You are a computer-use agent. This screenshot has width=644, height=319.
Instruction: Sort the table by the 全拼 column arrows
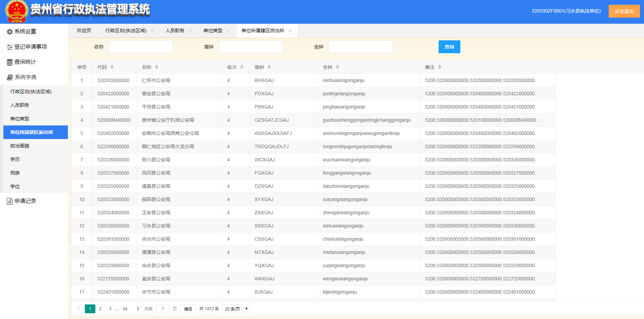coord(337,67)
